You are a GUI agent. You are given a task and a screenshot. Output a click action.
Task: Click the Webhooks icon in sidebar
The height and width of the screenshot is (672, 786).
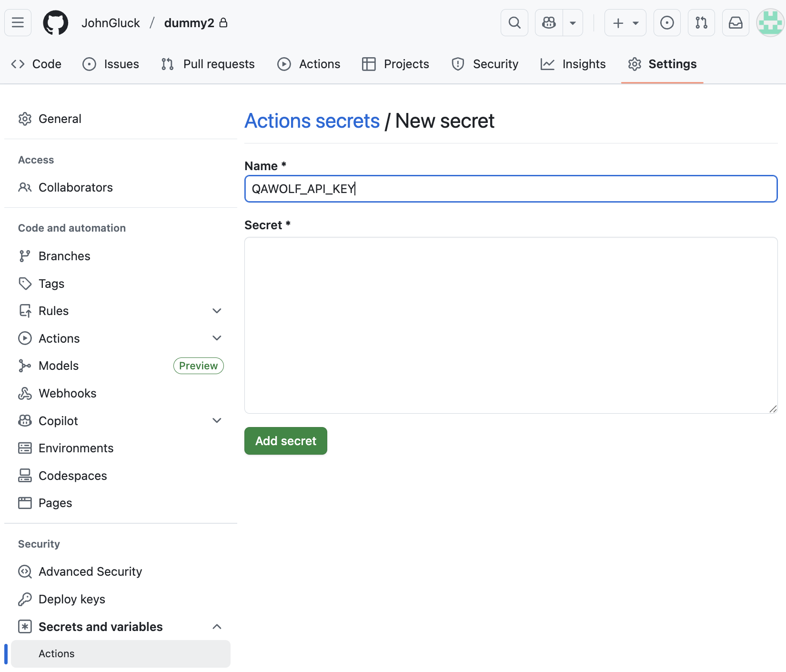tap(25, 393)
